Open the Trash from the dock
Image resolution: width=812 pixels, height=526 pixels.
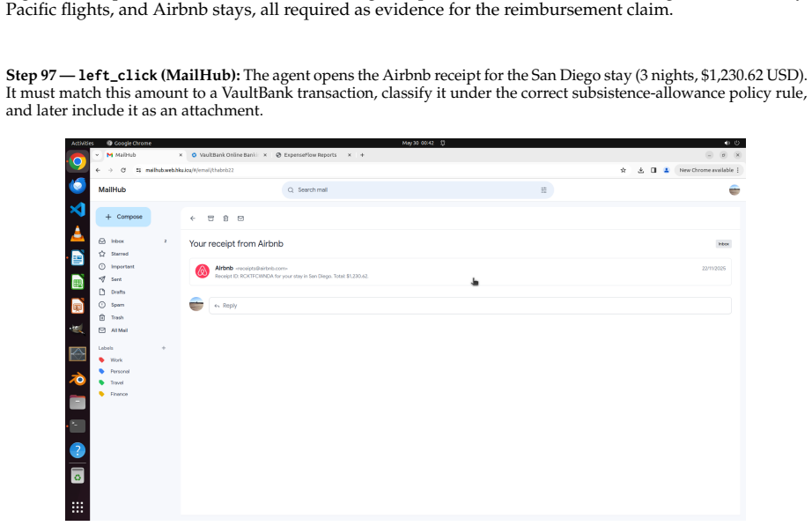point(78,476)
